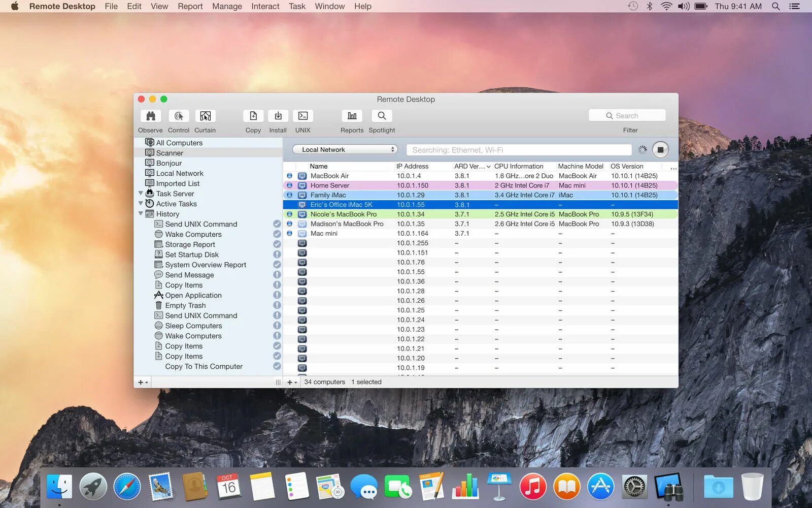Open the Interact menu

pyautogui.click(x=265, y=6)
